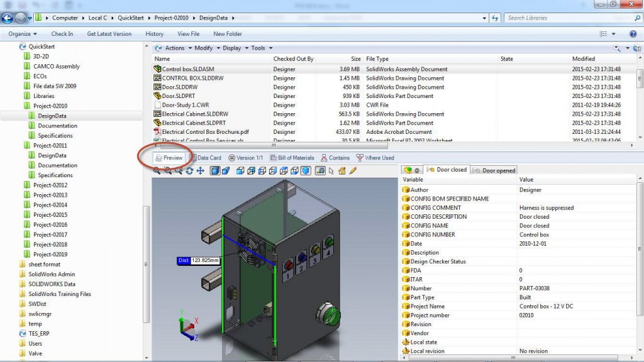Select the arrow pointer tool above the preview
This screenshot has width=644, height=362.
[x=330, y=170]
